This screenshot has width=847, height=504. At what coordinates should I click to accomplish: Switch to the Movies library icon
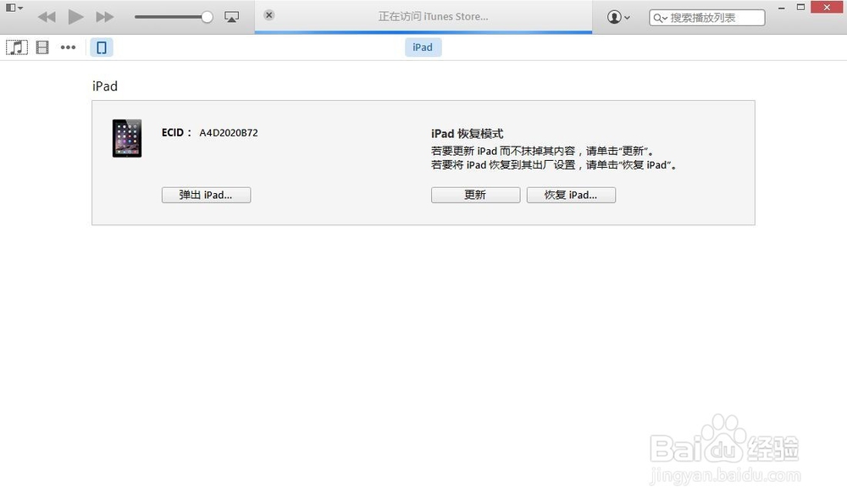click(42, 47)
